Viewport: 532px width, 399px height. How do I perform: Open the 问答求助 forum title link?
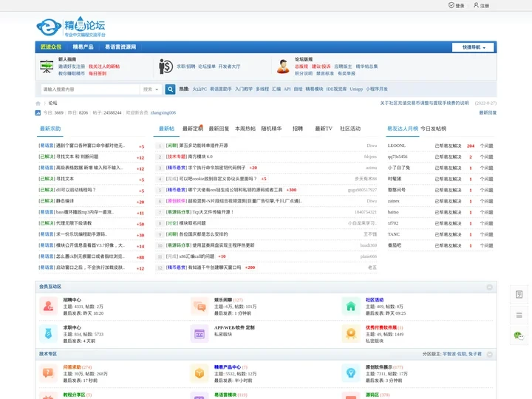click(72, 367)
